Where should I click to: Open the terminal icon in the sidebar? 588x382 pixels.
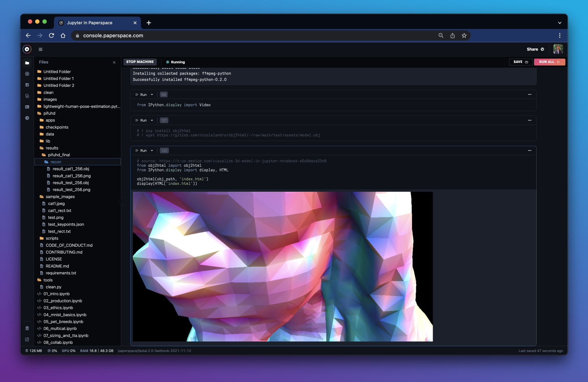click(x=27, y=107)
